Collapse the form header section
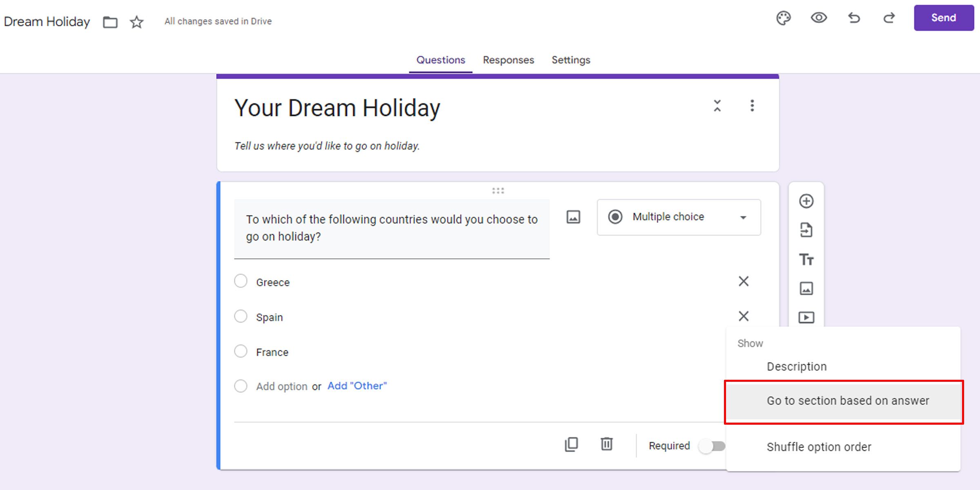980x490 pixels. 717,107
